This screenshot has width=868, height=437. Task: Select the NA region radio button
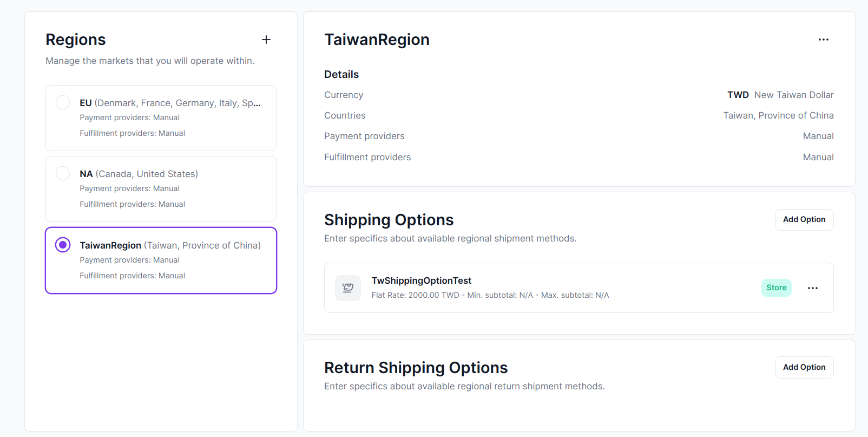tap(63, 173)
